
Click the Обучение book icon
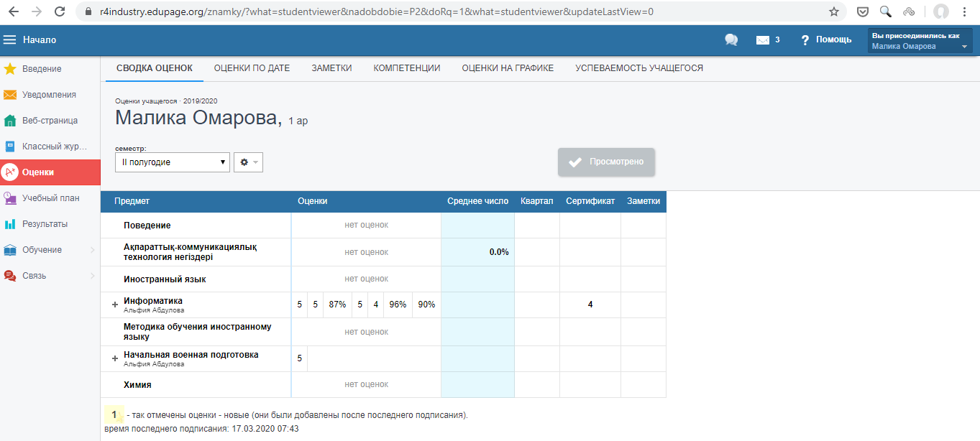pyautogui.click(x=10, y=250)
